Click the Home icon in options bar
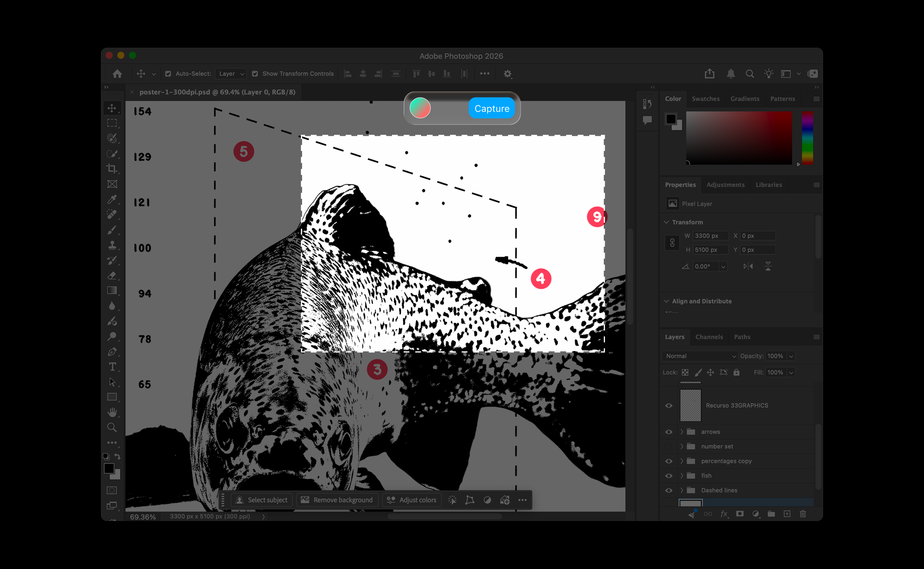The width and height of the screenshot is (924, 569). (x=117, y=74)
